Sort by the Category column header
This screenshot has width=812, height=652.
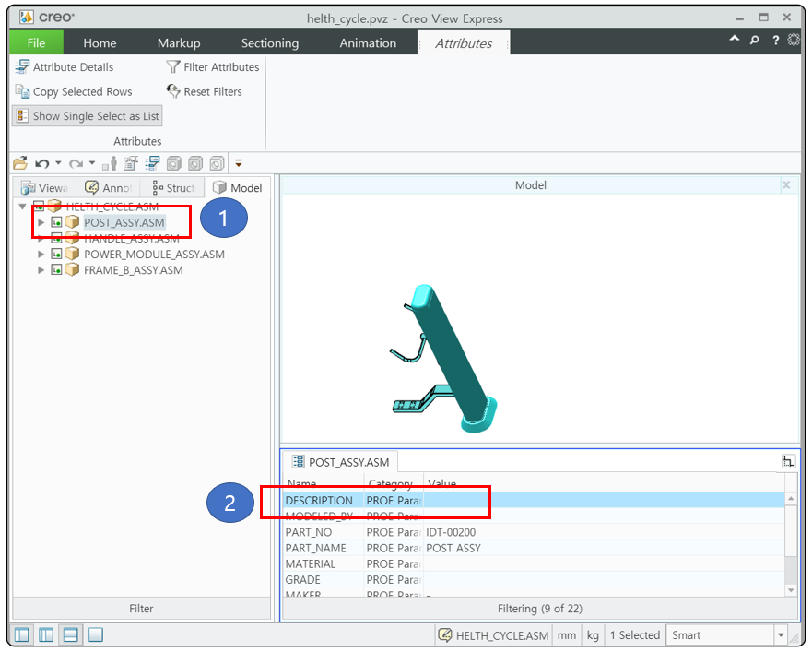point(394,483)
